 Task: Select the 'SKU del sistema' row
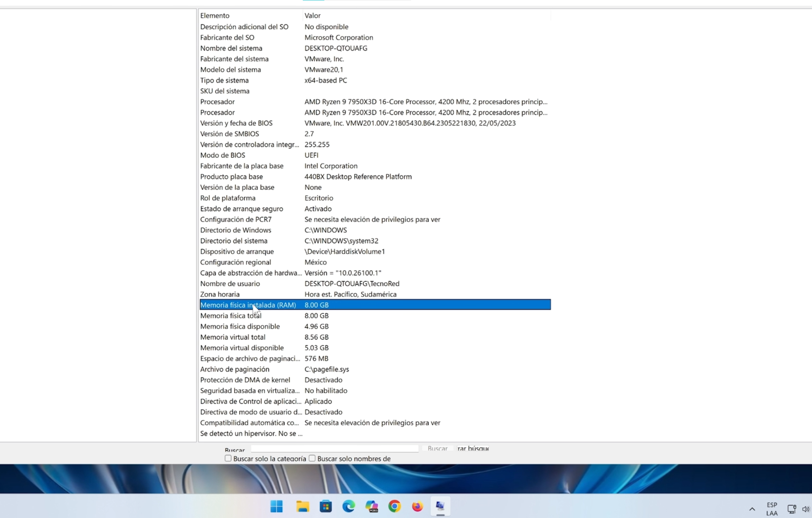point(375,91)
